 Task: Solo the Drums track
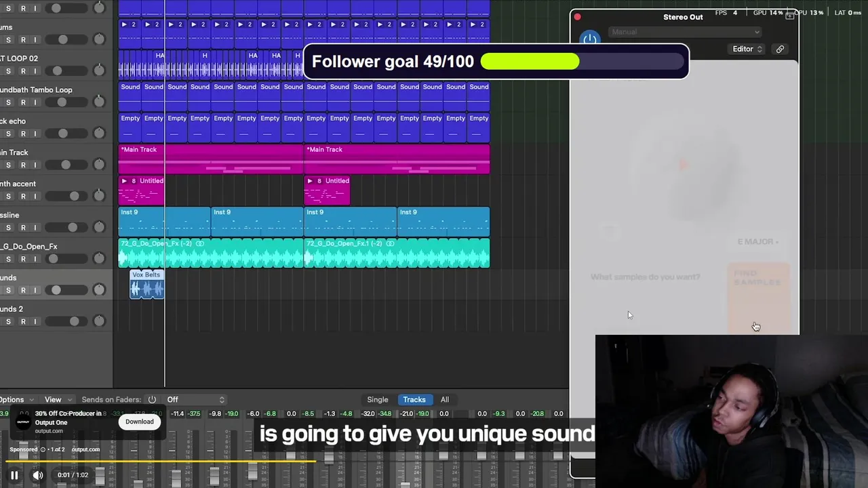click(x=8, y=40)
